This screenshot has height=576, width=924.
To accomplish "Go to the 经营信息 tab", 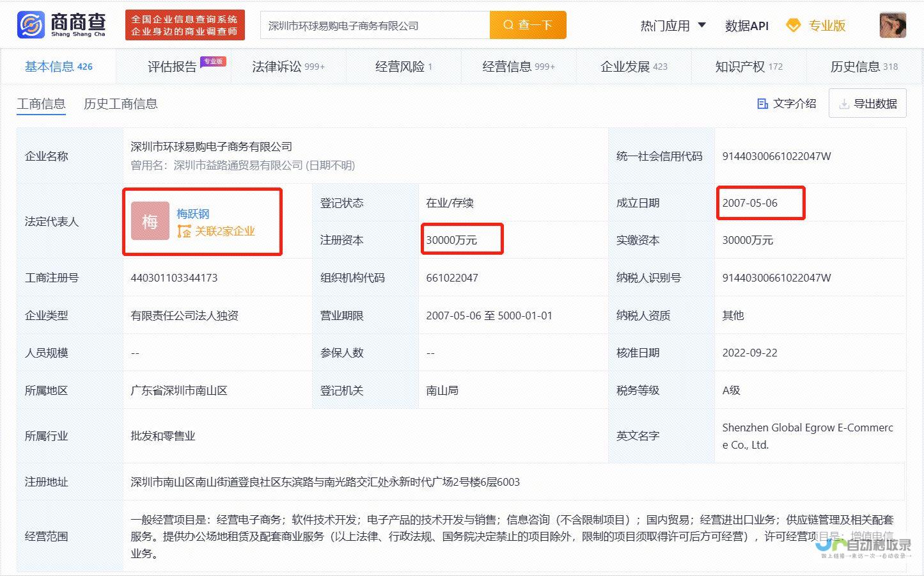I will point(519,66).
